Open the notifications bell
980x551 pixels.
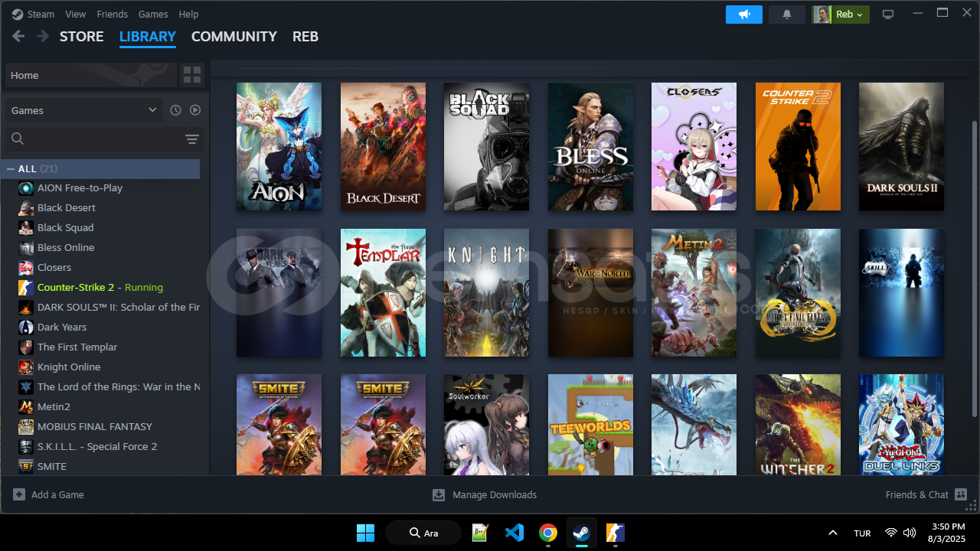(x=787, y=15)
